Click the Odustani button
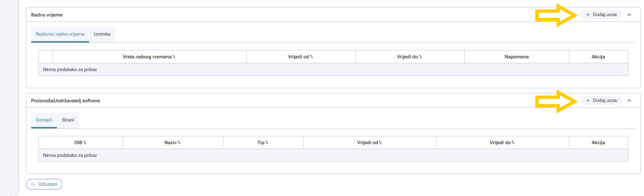 [x=45, y=184]
